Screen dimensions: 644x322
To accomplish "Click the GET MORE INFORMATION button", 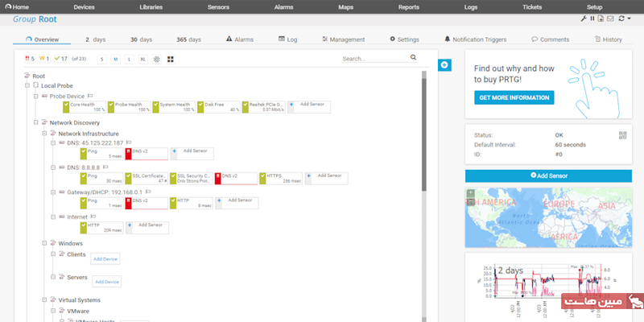I will pyautogui.click(x=514, y=97).
